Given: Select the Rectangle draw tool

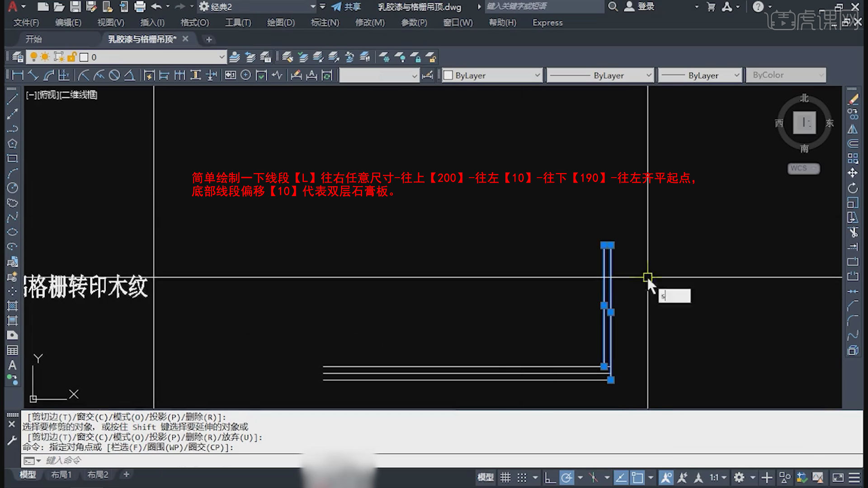Looking at the screenshot, I should [x=12, y=159].
